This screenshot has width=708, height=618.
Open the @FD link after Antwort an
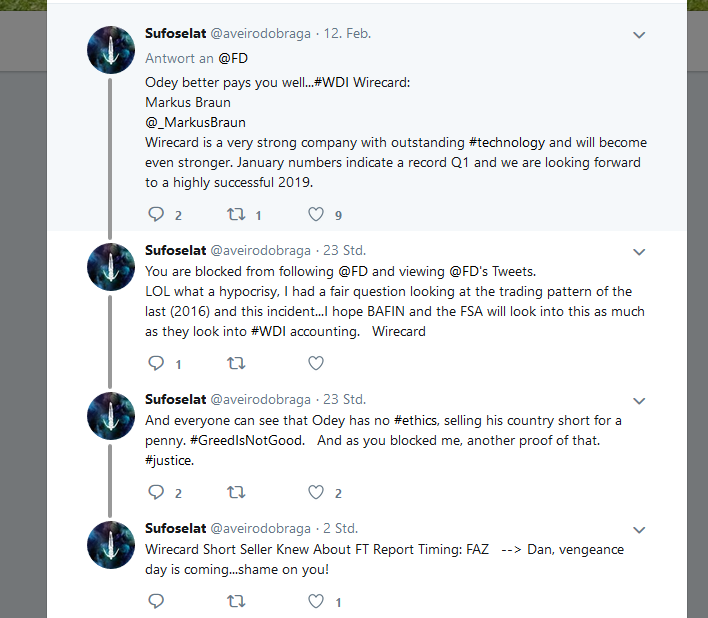point(233,58)
